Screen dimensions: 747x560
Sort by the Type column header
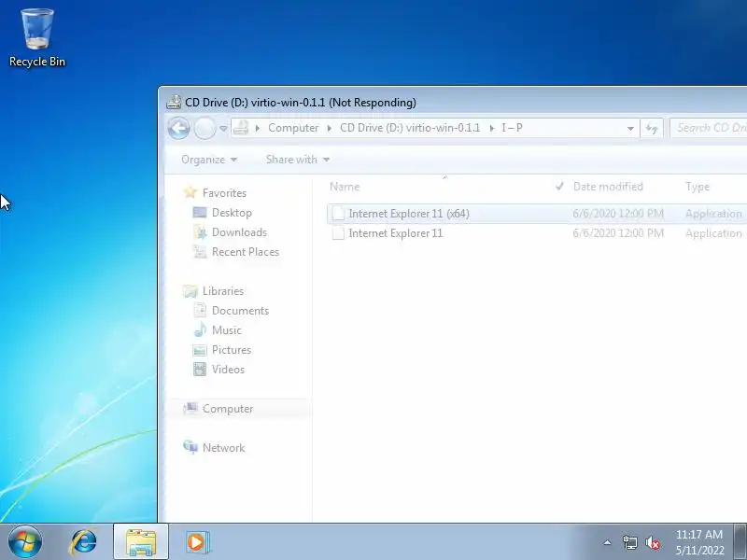coord(698,187)
